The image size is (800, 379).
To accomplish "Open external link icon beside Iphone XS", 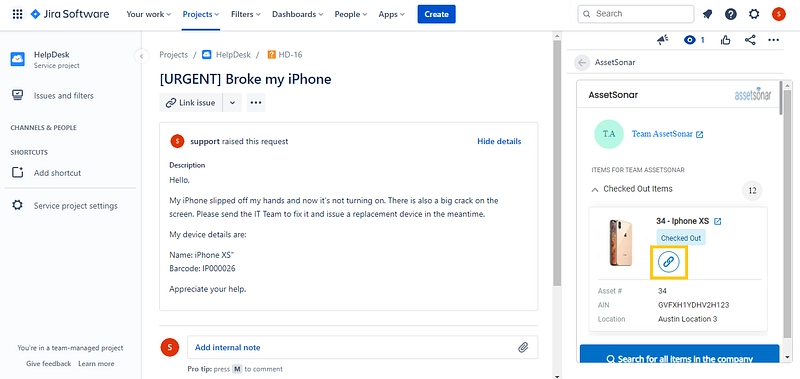I will [x=717, y=221].
